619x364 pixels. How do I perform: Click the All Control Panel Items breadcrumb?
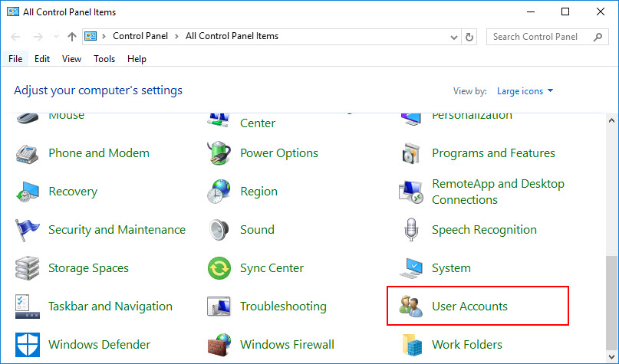(x=232, y=36)
